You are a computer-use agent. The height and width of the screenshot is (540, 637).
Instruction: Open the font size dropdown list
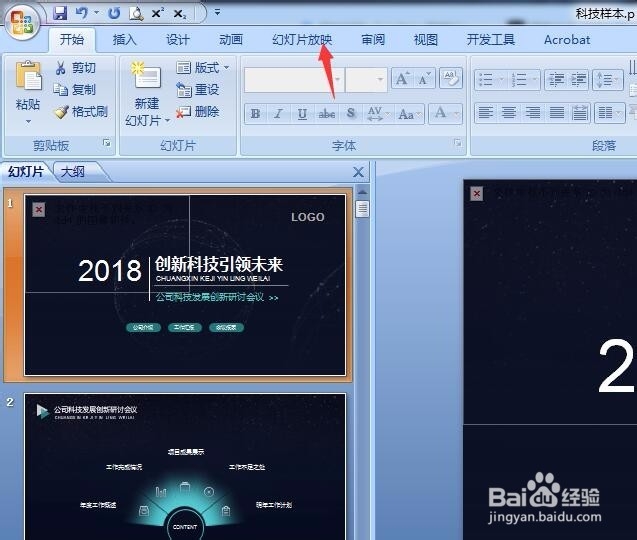coord(380,79)
